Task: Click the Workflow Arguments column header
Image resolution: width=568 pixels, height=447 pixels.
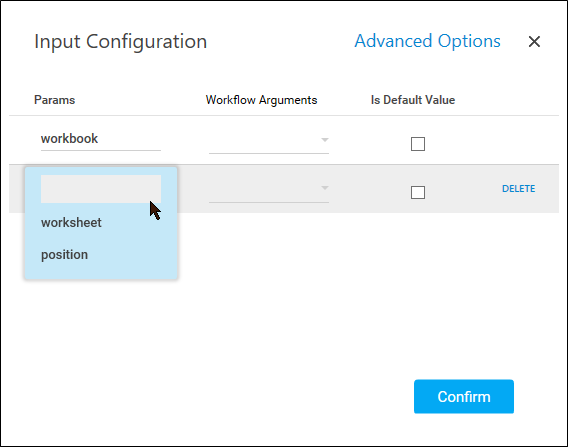Action: [261, 100]
